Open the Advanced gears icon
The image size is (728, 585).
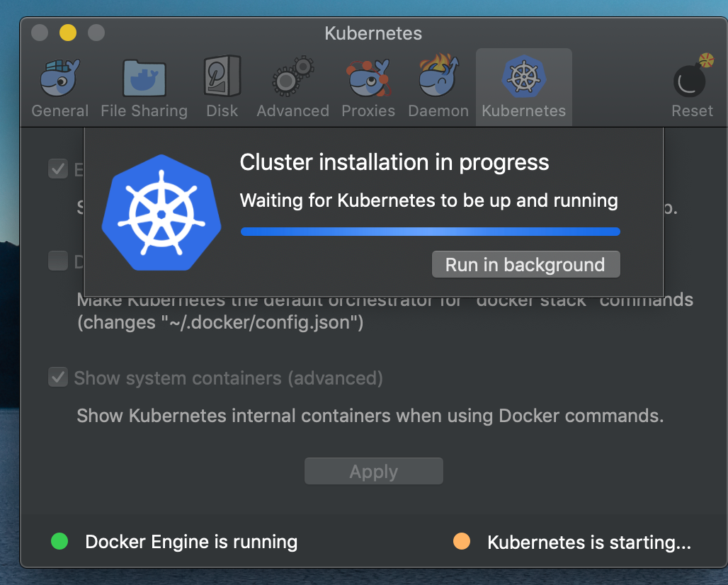(293, 76)
